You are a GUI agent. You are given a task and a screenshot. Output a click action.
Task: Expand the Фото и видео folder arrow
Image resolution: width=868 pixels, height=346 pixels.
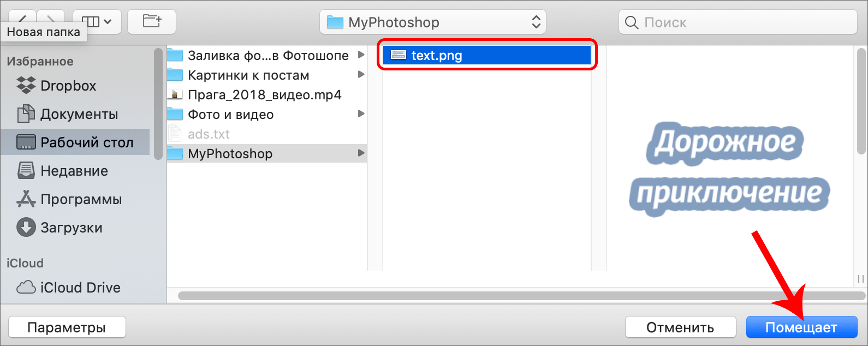[361, 114]
